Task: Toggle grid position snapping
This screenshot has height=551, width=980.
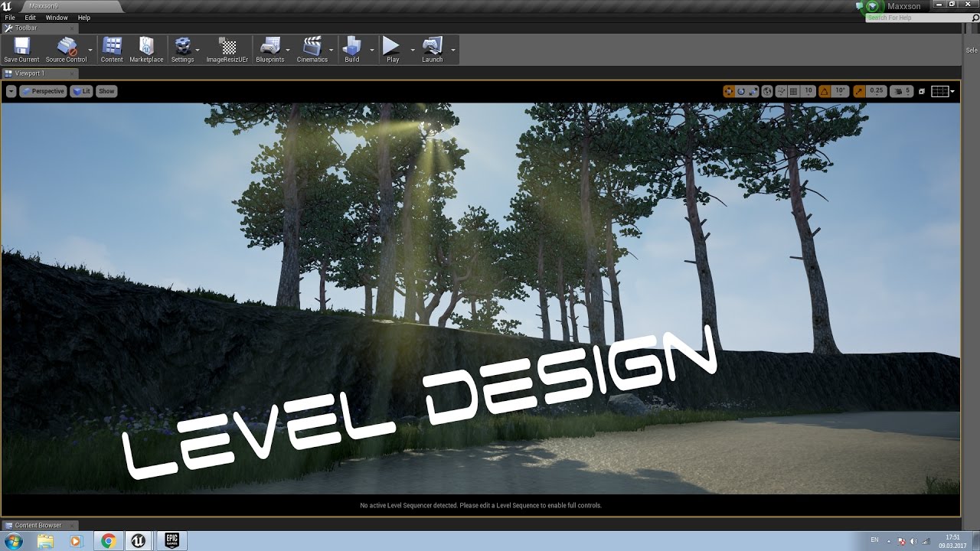Action: tap(793, 91)
